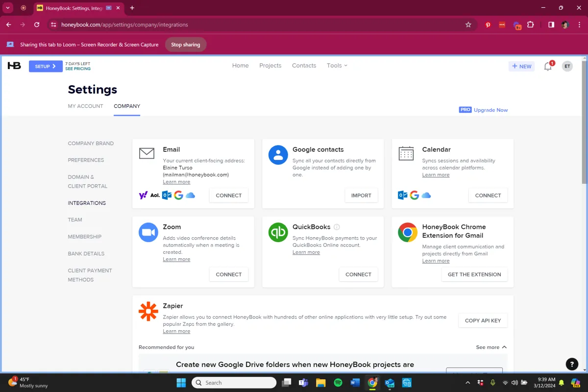Reload the page
This screenshot has height=392, width=588.
click(x=37, y=24)
